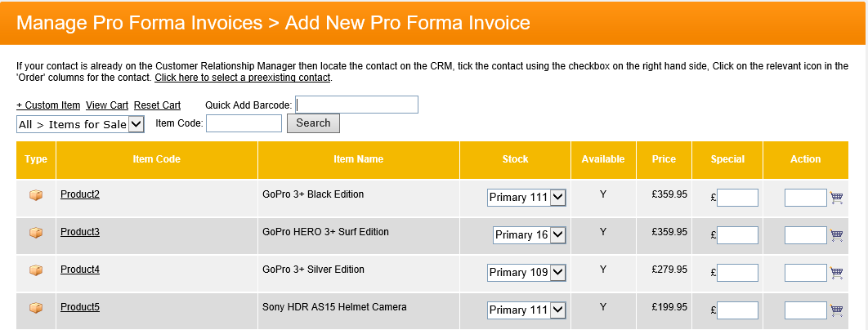Click the package icon beside Product5

click(36, 308)
